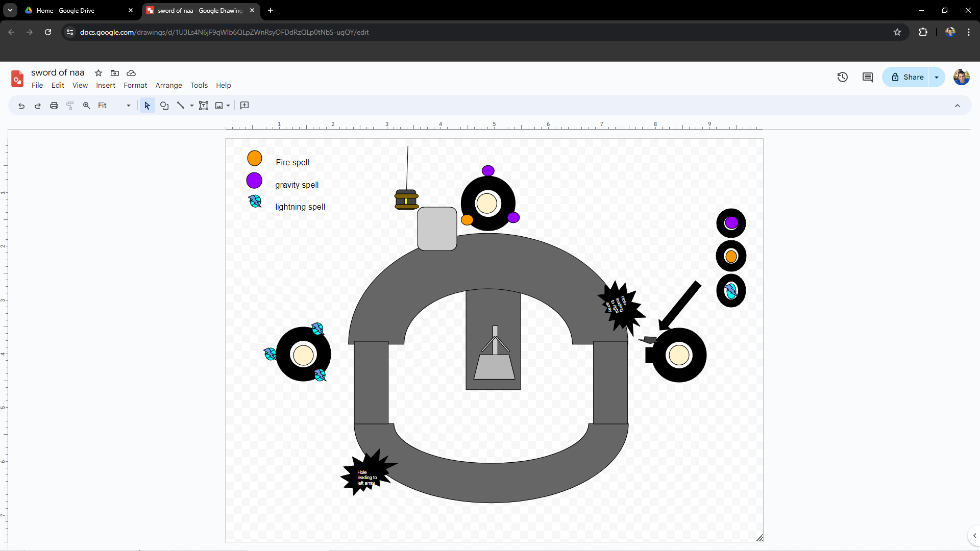Select the Text box tool
This screenshot has height=551, width=980.
tap(204, 106)
